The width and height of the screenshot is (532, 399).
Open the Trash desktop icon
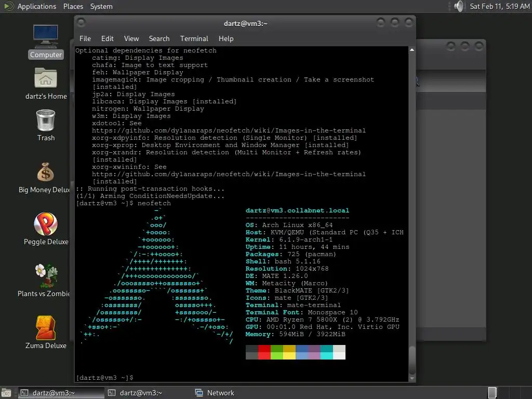(x=46, y=125)
